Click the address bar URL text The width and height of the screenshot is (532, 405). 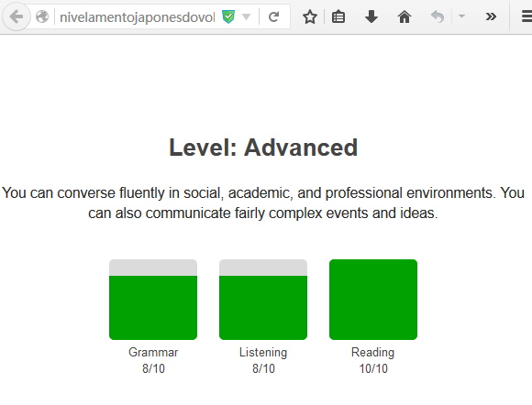[x=138, y=16]
